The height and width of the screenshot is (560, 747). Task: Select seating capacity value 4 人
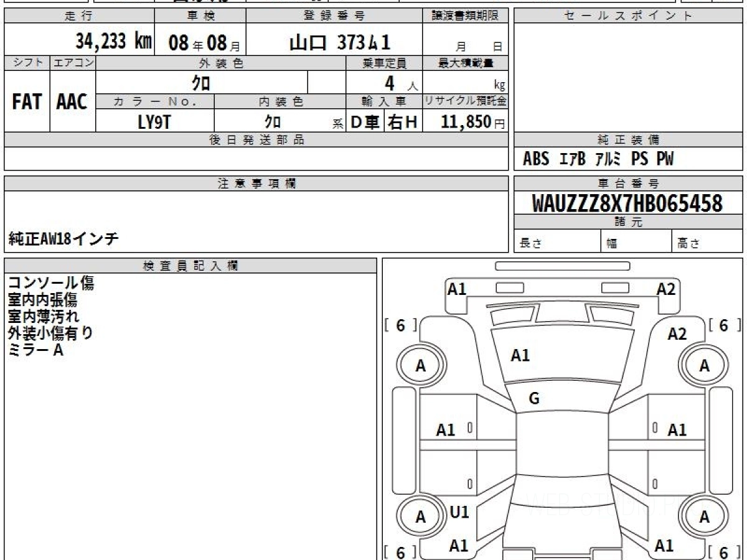click(x=400, y=83)
